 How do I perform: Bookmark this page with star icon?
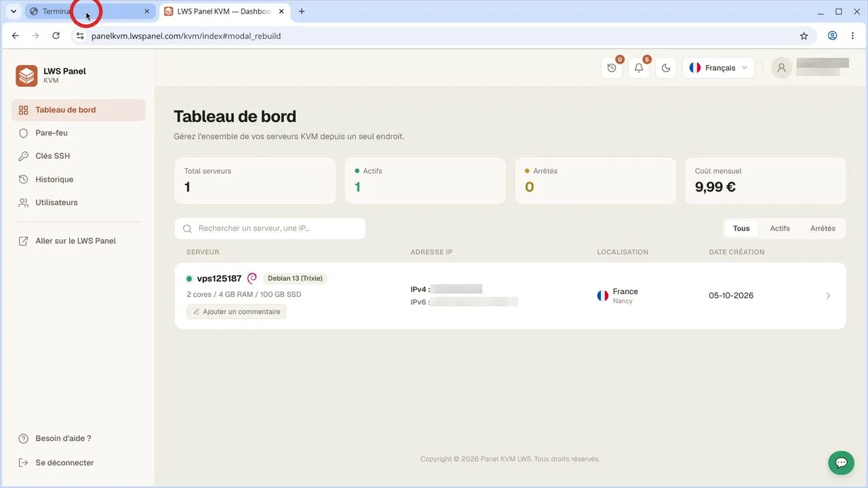pyautogui.click(x=804, y=36)
